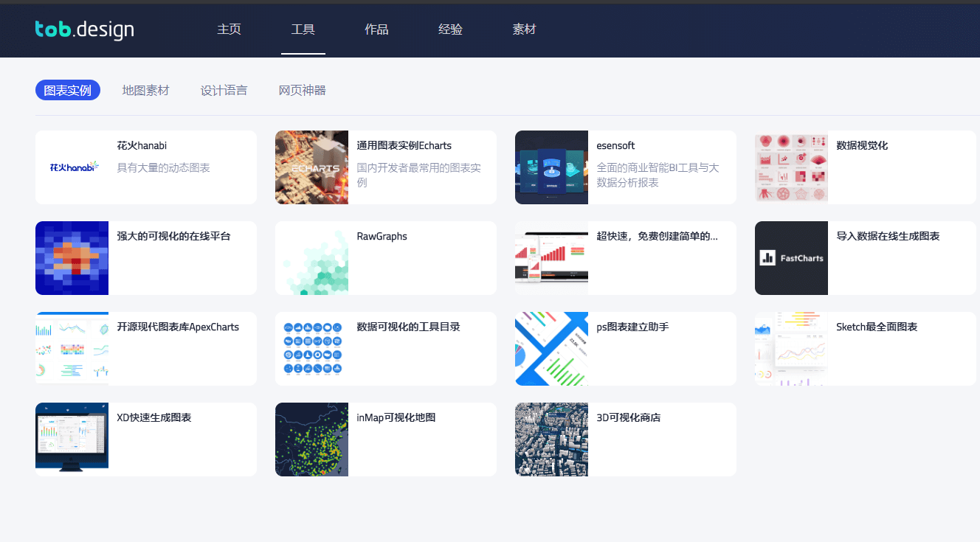Click description 国内开发者最常用的图表实例

tap(418, 175)
